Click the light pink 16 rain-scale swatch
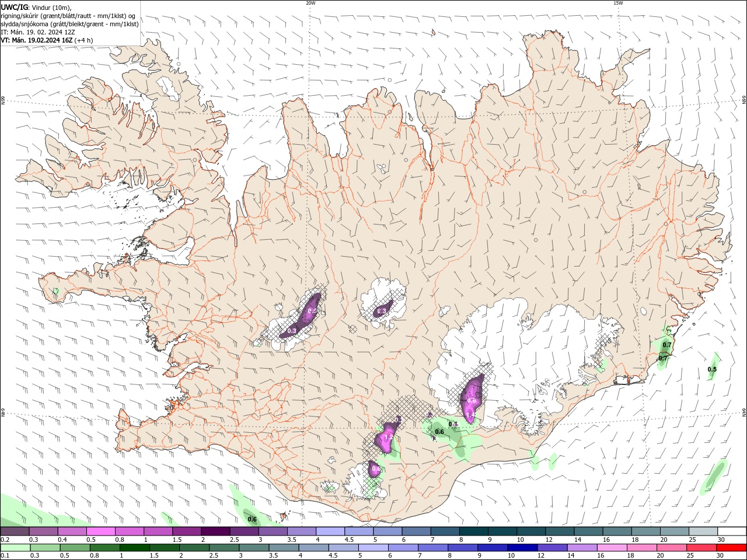This screenshot has width=747, height=560. coord(612,548)
